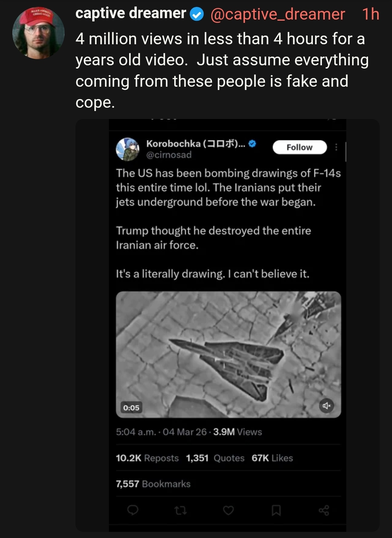Viewport: 392px width, 538px height.
Task: Open the @cirnosad handle
Action: [x=169, y=155]
